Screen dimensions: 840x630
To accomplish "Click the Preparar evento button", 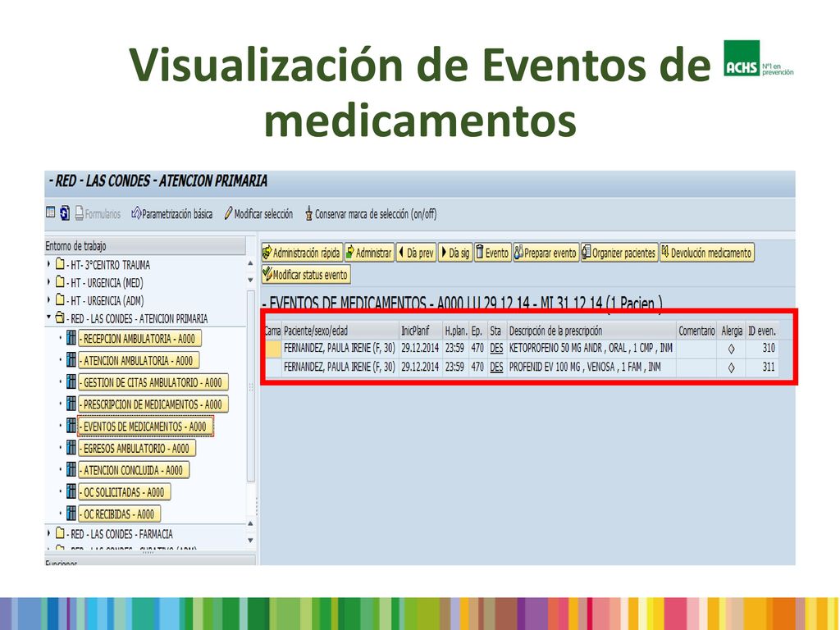I will click(x=546, y=253).
